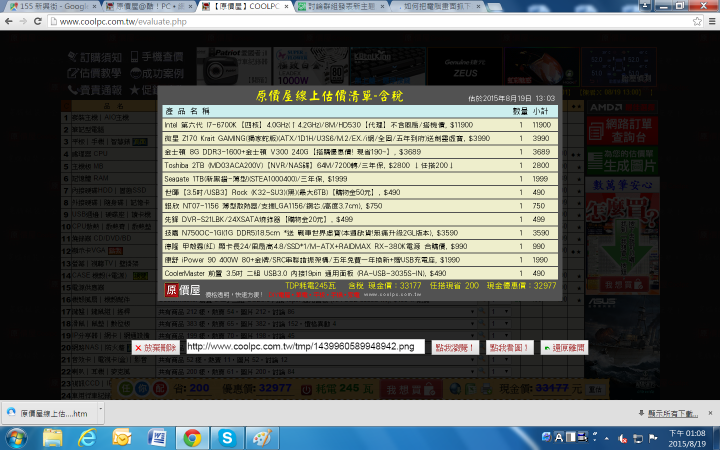The width and height of the screenshot is (720, 450).
Task: Click the green 任 circle icon
Action: pyautogui.click(x=125, y=389)
